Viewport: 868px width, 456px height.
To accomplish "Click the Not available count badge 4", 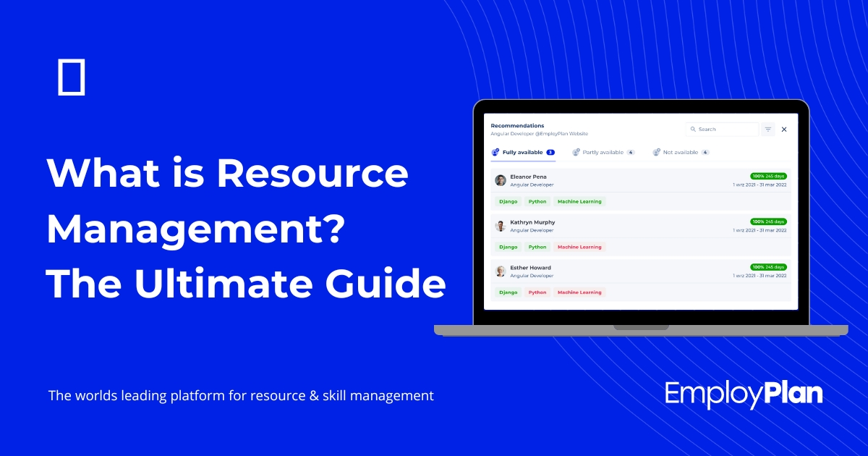I will 705,153.
